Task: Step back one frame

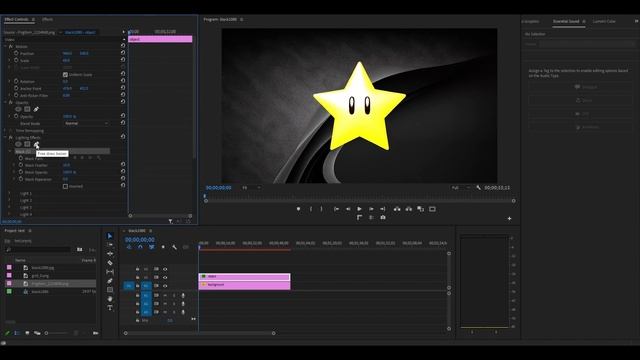Action: (x=348, y=209)
